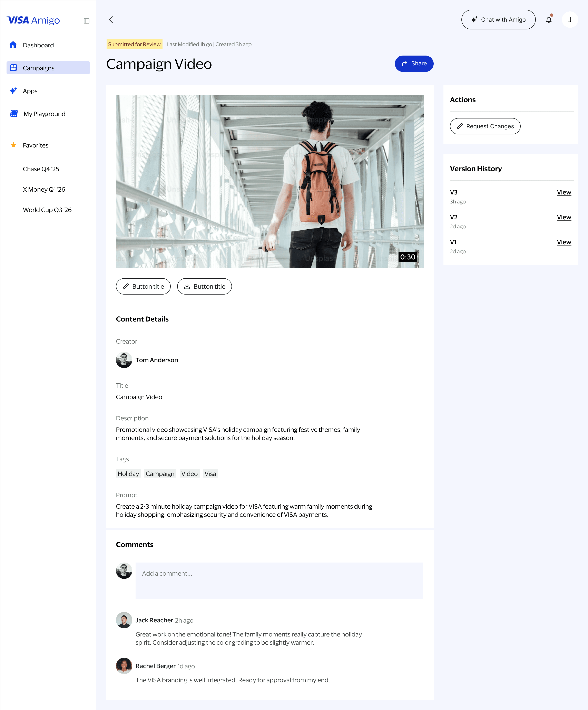Click the Dashboard home icon
The image size is (588, 710).
tap(13, 45)
